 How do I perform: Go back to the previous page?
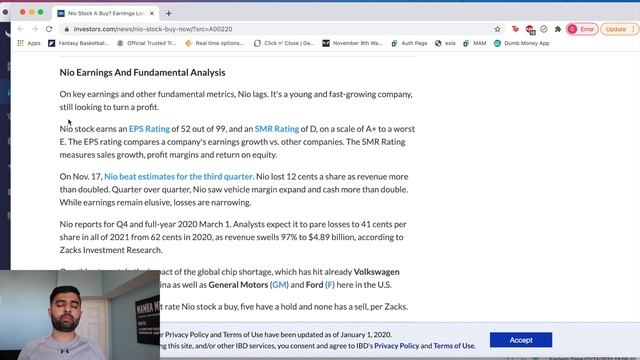(x=20, y=29)
